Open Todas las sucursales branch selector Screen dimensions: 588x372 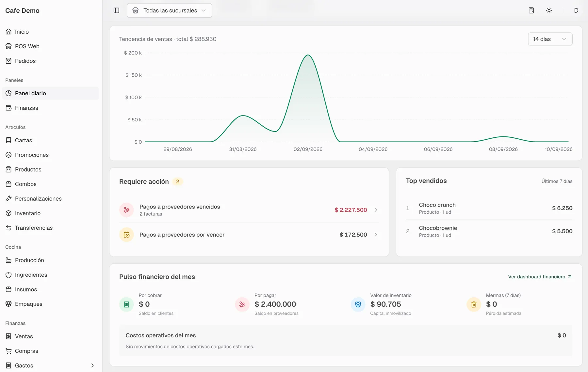click(x=169, y=10)
